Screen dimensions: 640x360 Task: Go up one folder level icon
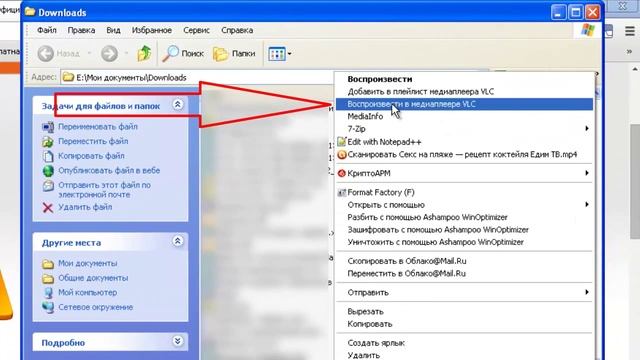point(144,53)
